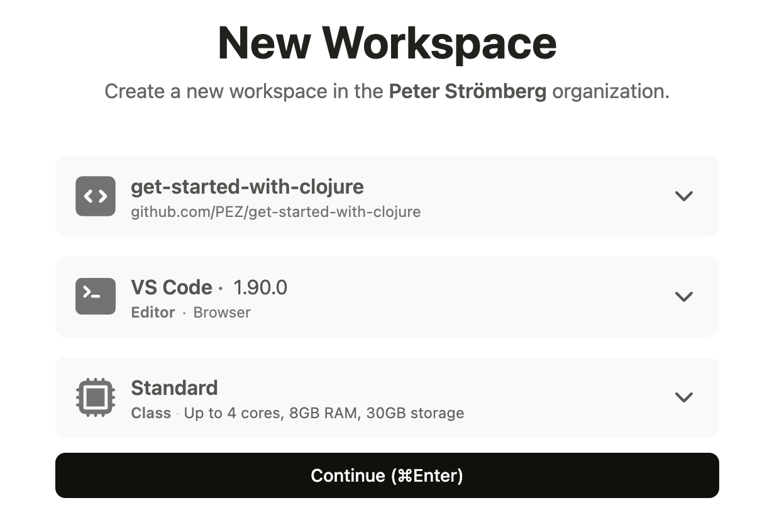Click the Browser label under VS Code
Image resolution: width=767 pixels, height=532 pixels.
tap(222, 313)
